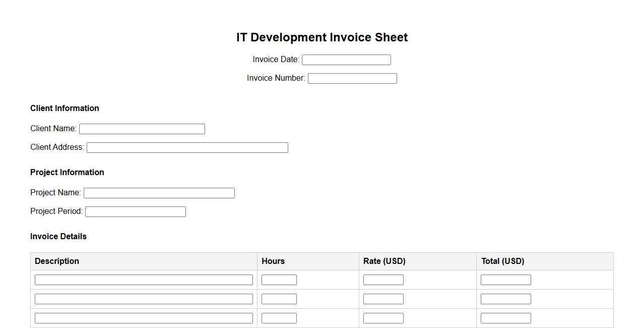Select third row Total (USD) input

pos(505,318)
